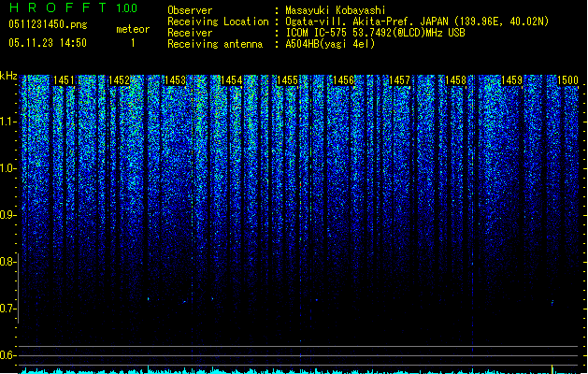Click the 1454 time marker
This screenshot has height=374, width=588.
232,80
